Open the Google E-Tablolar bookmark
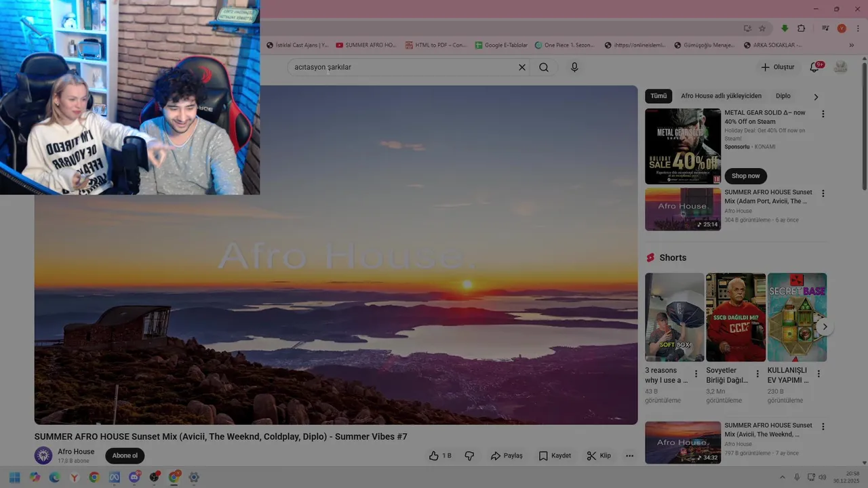868x488 pixels. point(501,45)
